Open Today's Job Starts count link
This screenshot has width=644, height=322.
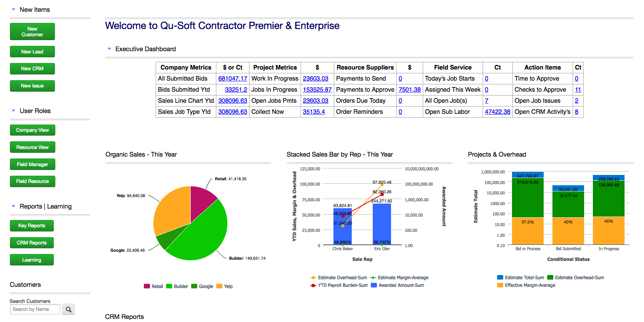tap(486, 78)
